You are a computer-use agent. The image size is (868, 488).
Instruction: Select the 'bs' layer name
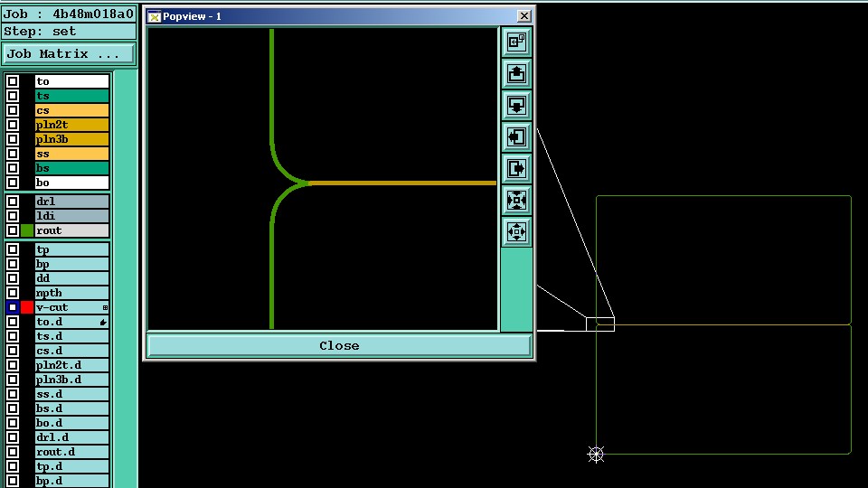point(72,168)
